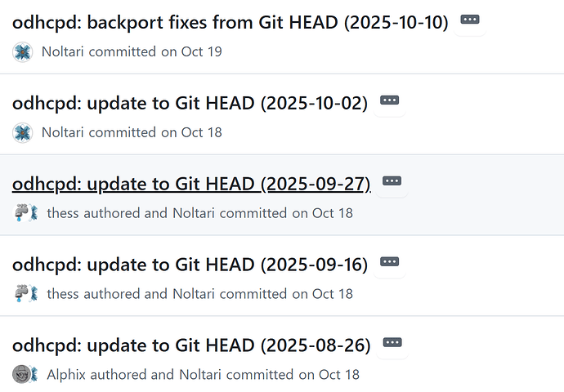Open the 2025-09-16 Git HEAD update commit
The height and width of the screenshot is (392, 564).
coord(190,265)
